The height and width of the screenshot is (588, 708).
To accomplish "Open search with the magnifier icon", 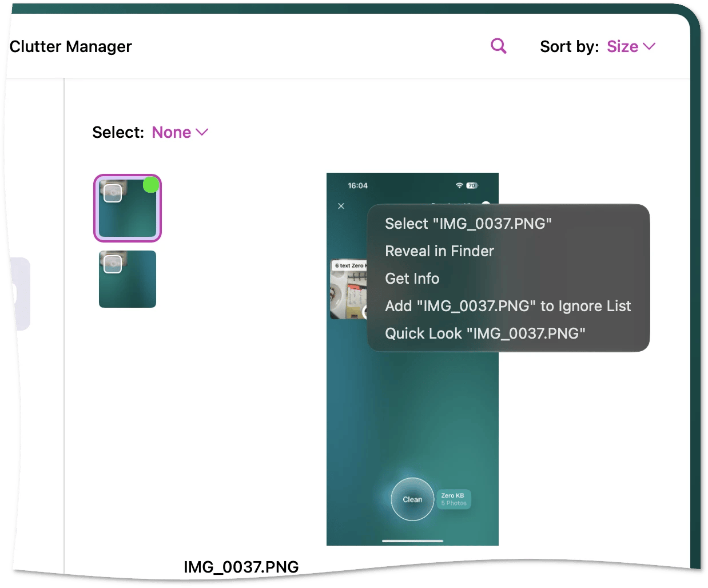I will click(499, 46).
